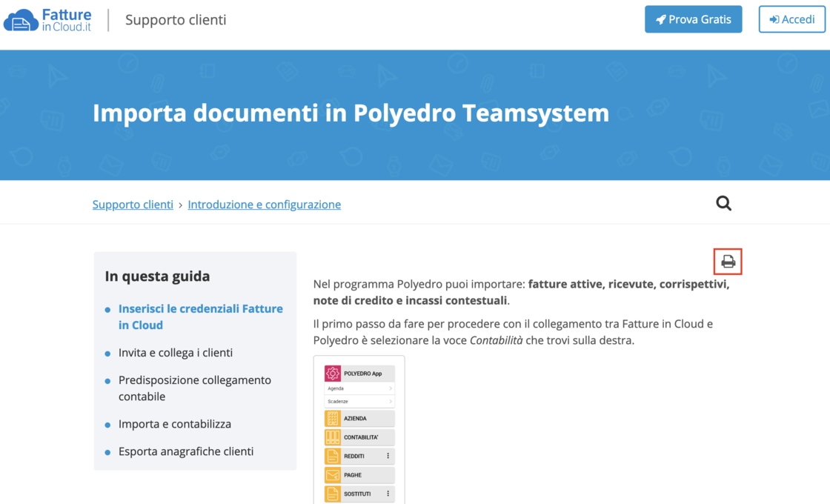Click the PAGHE envelope icon
Viewport: 830px width, 504px height.
pyautogui.click(x=333, y=475)
